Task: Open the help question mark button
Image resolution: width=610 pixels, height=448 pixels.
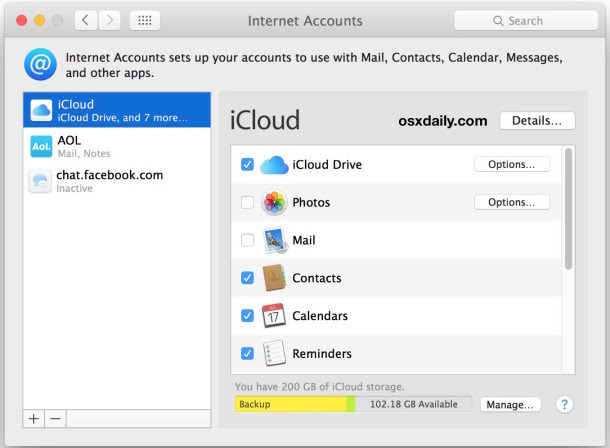Action: (x=565, y=404)
